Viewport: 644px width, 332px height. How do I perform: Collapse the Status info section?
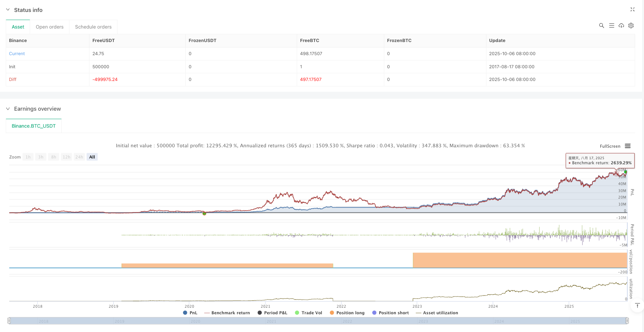pyautogui.click(x=8, y=10)
